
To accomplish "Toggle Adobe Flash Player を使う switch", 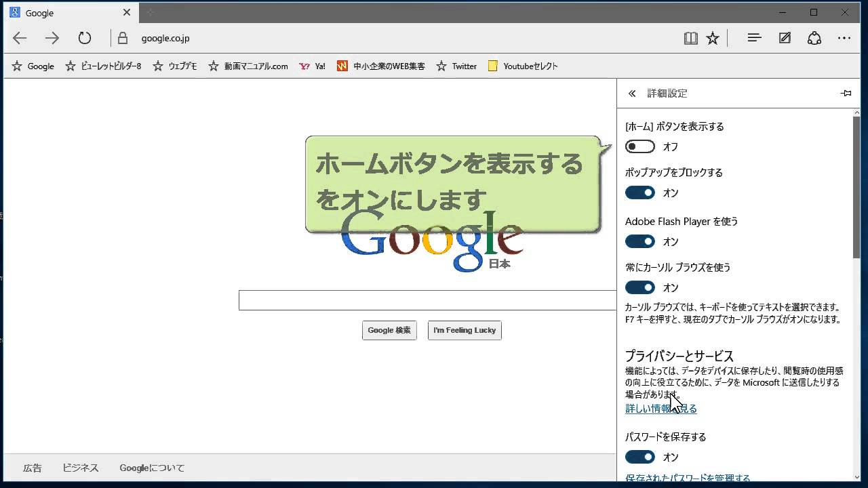I will point(640,241).
